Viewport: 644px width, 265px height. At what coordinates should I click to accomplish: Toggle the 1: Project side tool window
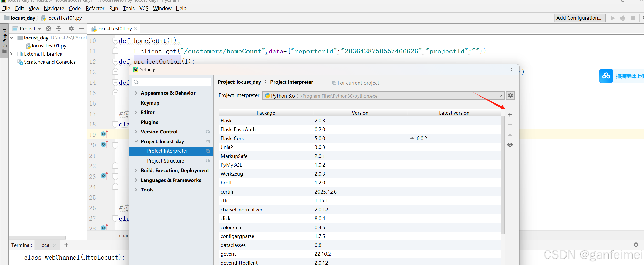pyautogui.click(x=4, y=41)
